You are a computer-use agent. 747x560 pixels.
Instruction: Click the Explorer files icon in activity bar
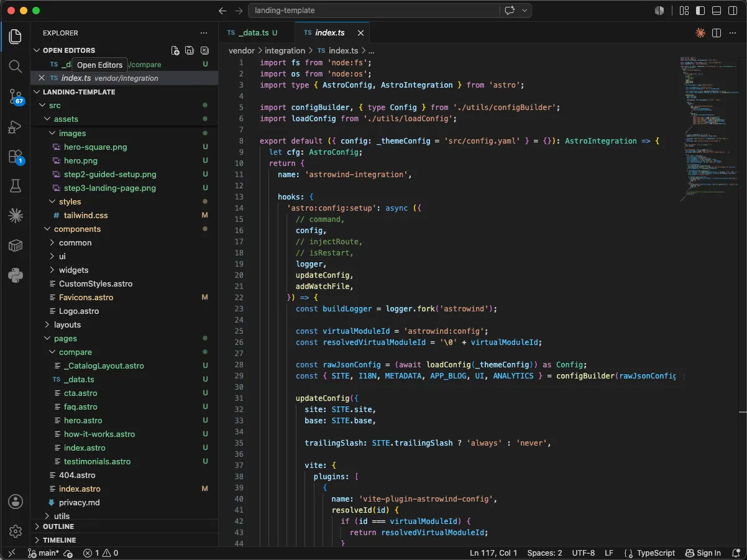coord(16,36)
